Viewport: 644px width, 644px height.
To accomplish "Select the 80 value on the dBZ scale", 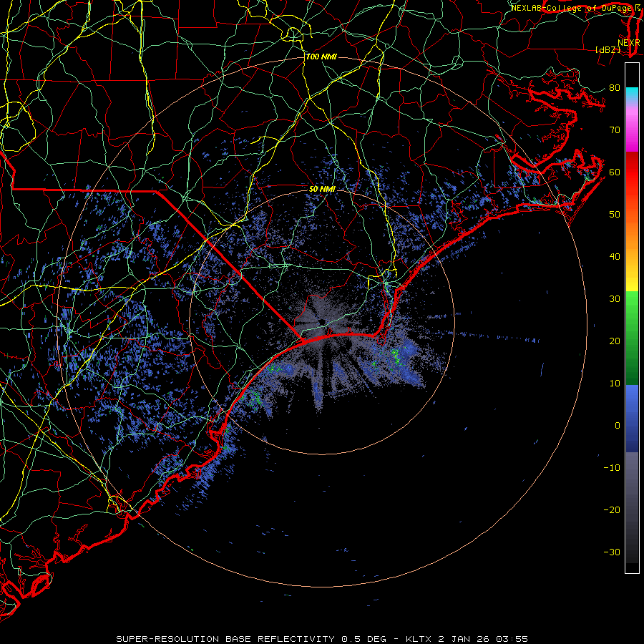I will pos(615,88).
